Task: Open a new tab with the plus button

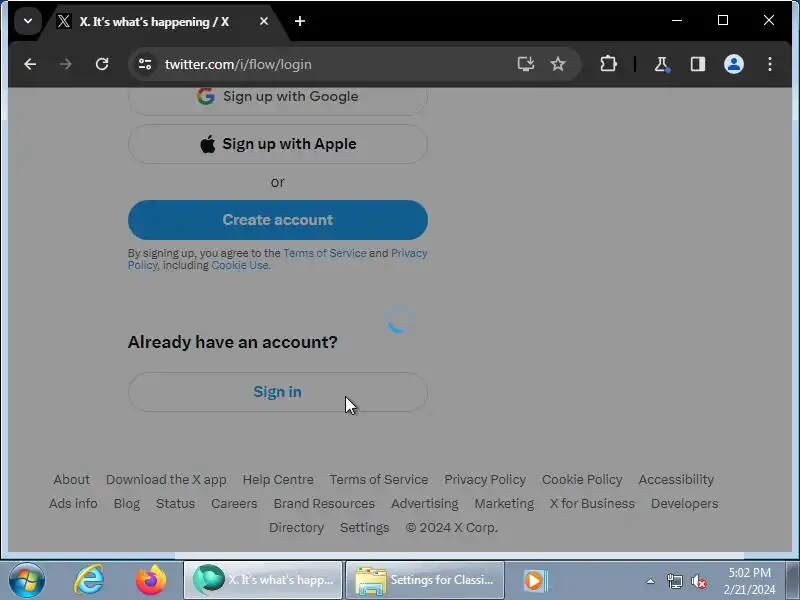Action: [300, 21]
